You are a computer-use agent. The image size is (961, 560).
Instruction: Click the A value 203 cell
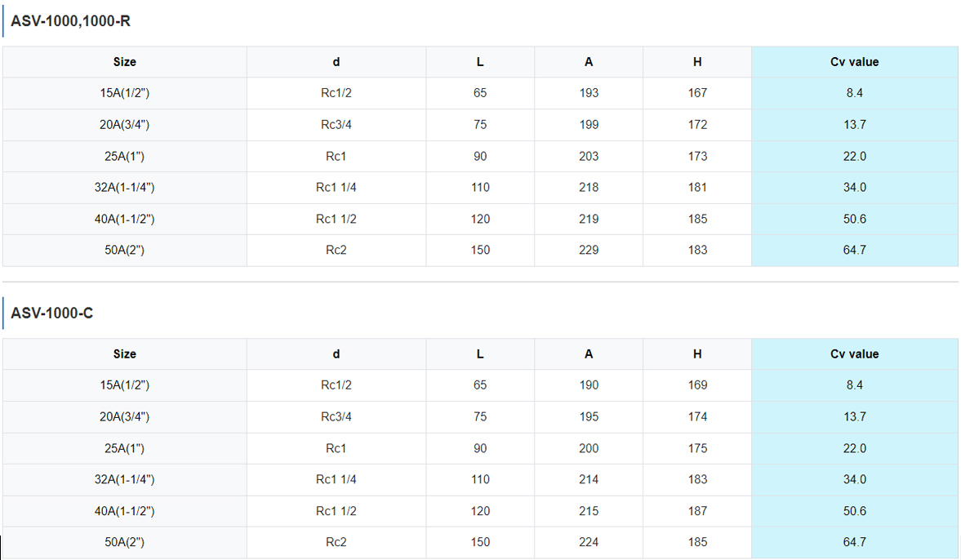tap(589, 156)
